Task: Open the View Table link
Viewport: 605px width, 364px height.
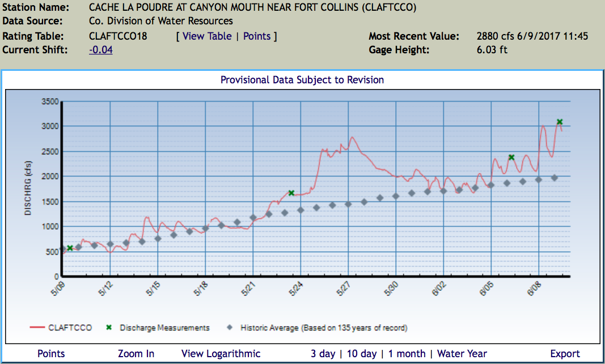Action: pyautogui.click(x=206, y=36)
